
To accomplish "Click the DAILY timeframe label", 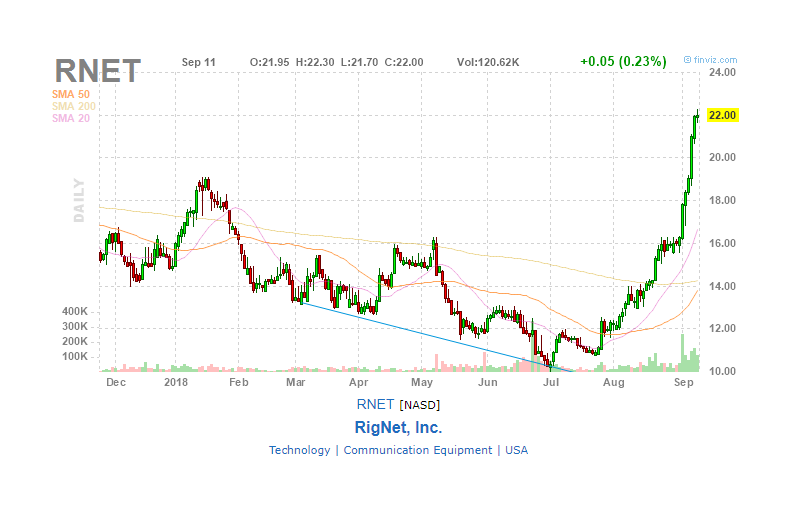I will click(79, 200).
